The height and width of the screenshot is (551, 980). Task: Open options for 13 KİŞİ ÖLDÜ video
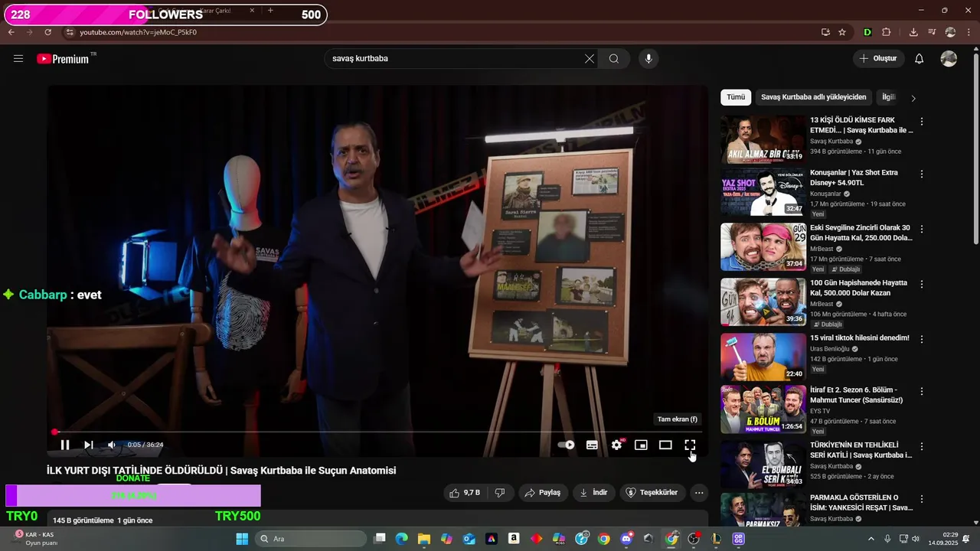(922, 122)
